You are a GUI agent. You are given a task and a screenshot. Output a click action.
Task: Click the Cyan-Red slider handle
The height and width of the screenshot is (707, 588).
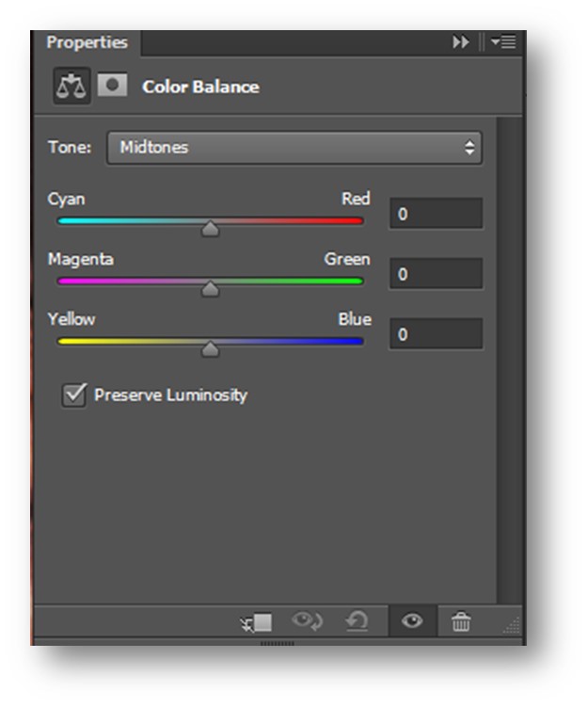(x=211, y=229)
